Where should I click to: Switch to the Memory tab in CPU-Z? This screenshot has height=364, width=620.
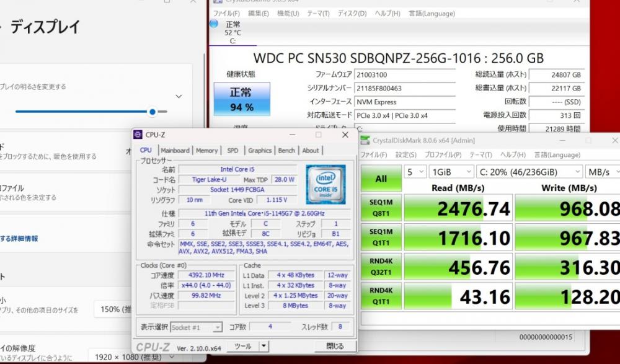pos(207,150)
